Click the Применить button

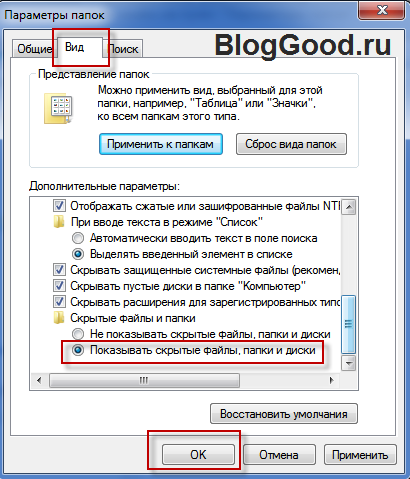[360, 455]
